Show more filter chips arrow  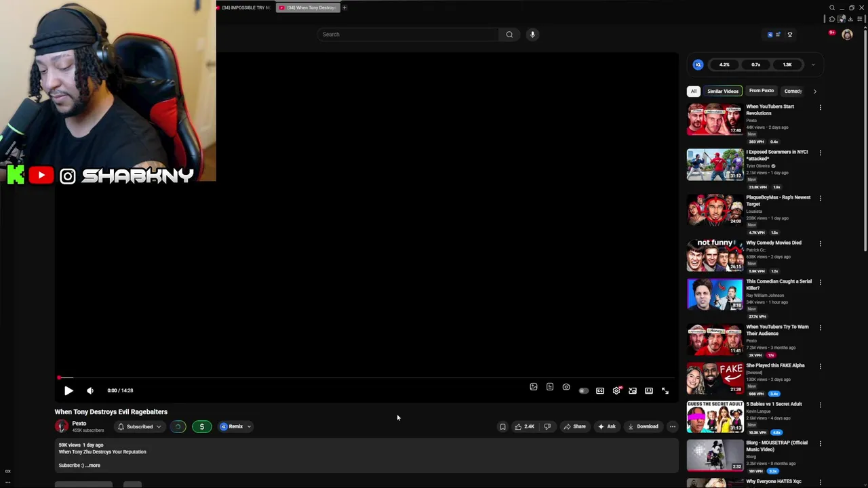tap(814, 91)
